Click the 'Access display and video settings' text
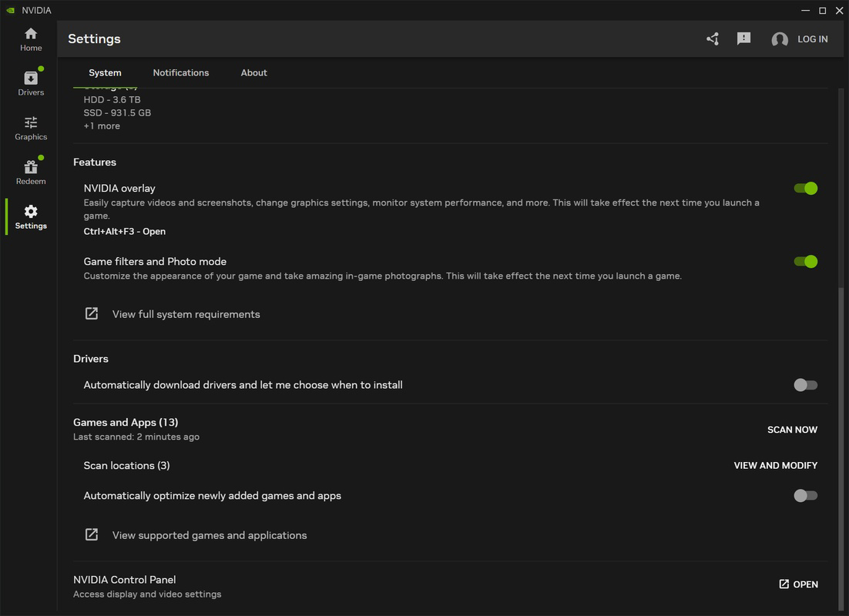Image resolution: width=849 pixels, height=616 pixels. coord(146,594)
